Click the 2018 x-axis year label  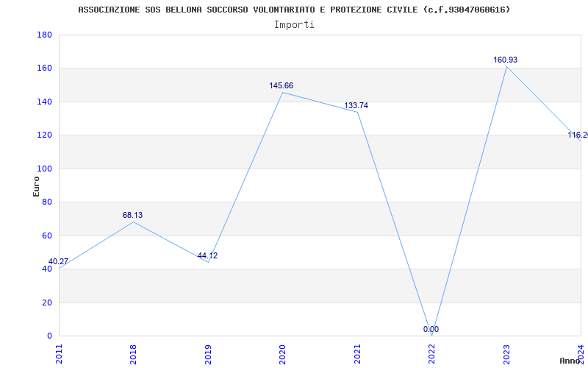[133, 354]
